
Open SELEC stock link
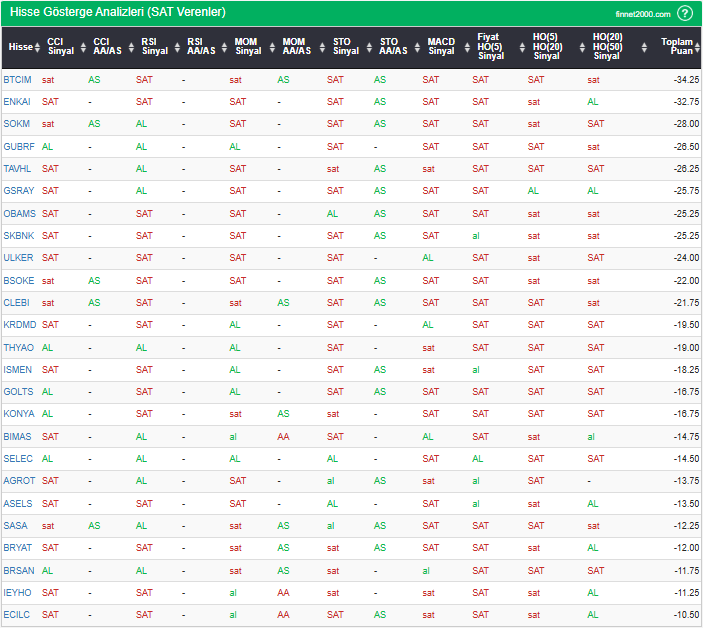point(18,459)
